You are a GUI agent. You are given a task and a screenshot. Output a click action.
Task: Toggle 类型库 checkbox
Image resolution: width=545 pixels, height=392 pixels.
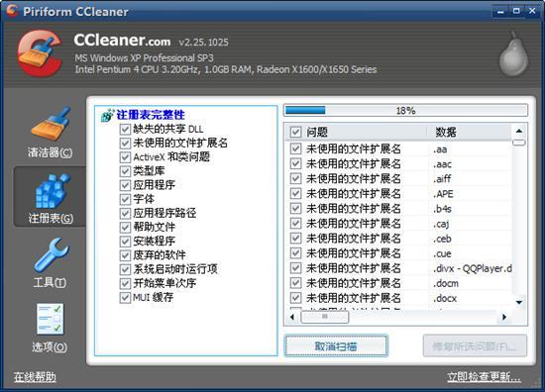click(125, 171)
